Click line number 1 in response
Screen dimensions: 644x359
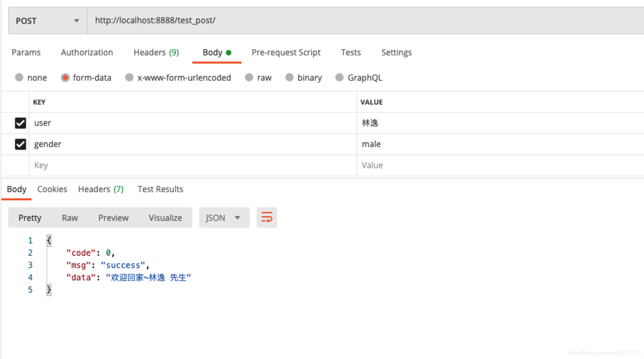pyautogui.click(x=30, y=241)
